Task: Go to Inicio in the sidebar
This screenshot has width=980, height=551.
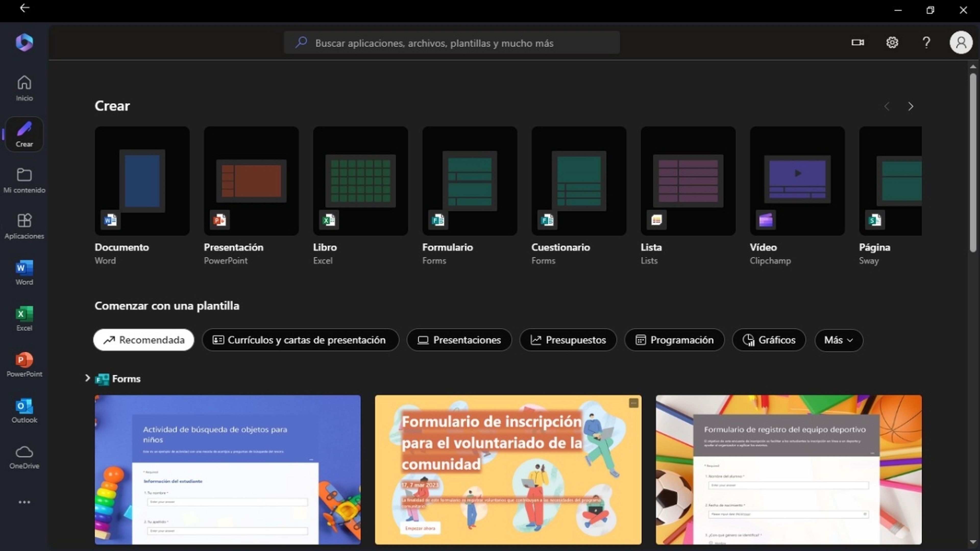Action: coord(24,88)
